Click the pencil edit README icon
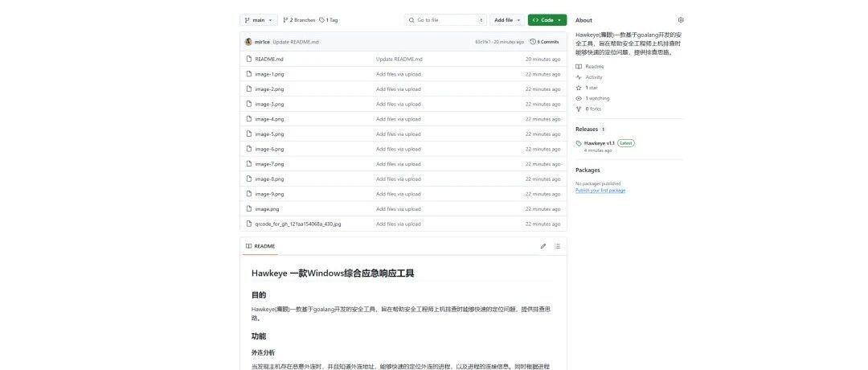 [x=543, y=246]
